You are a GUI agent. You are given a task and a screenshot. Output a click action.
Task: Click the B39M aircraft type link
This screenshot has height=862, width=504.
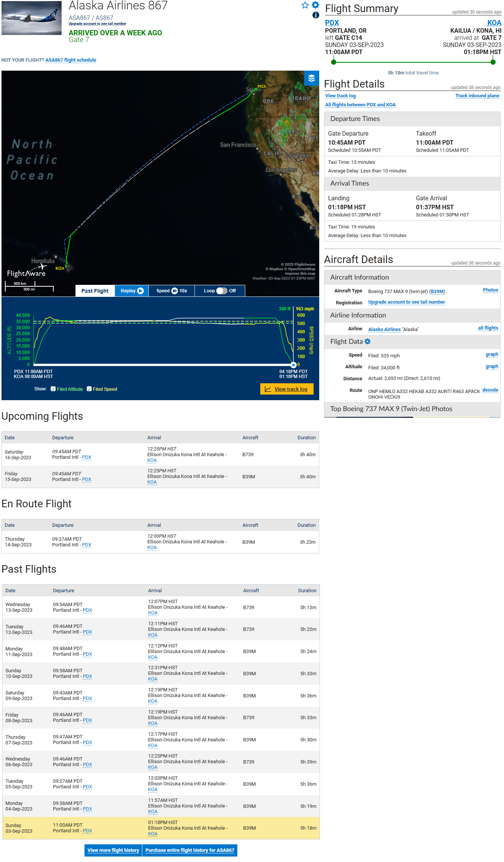(437, 292)
